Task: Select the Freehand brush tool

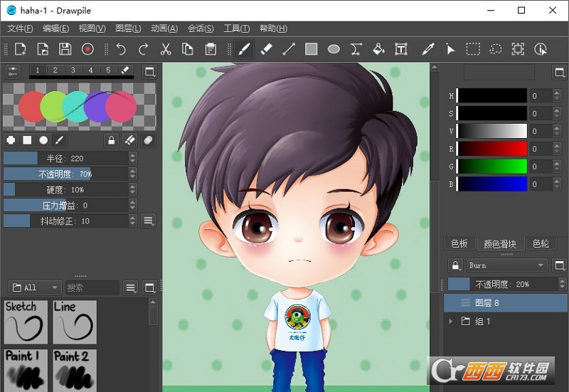Action: (243, 49)
